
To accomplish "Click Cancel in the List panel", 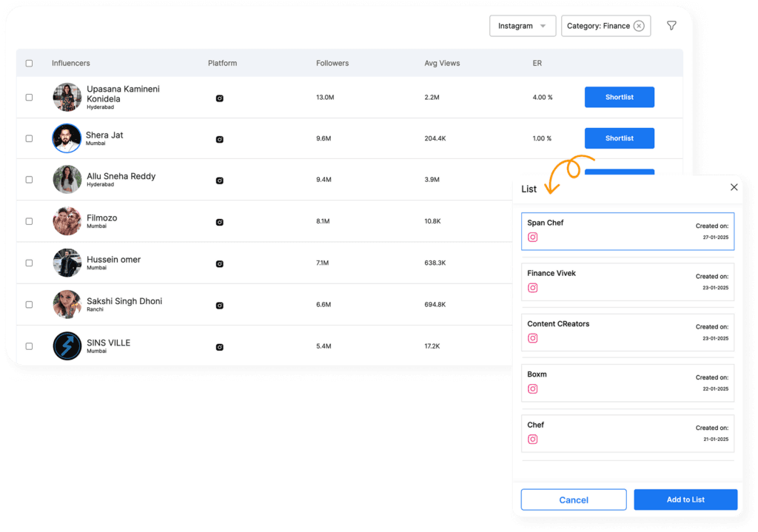I will click(574, 499).
